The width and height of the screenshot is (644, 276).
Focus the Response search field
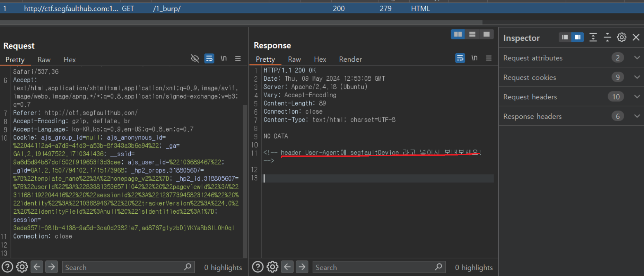[379, 267]
